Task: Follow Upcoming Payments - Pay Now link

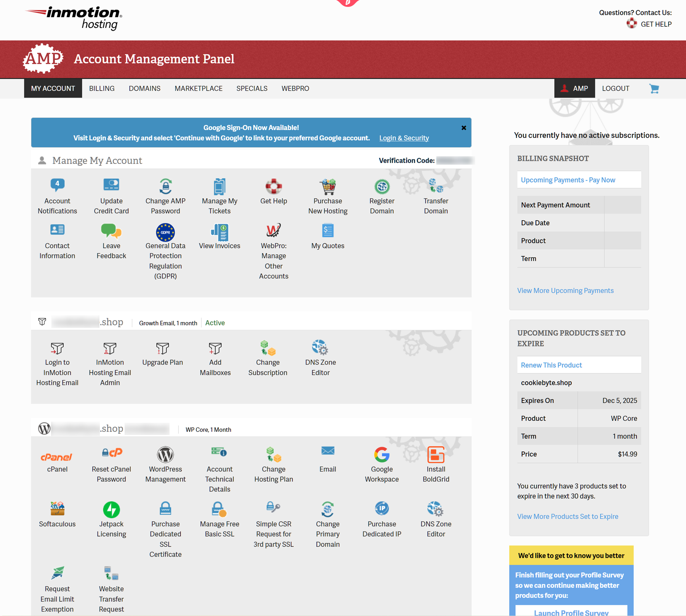Action: (x=567, y=180)
